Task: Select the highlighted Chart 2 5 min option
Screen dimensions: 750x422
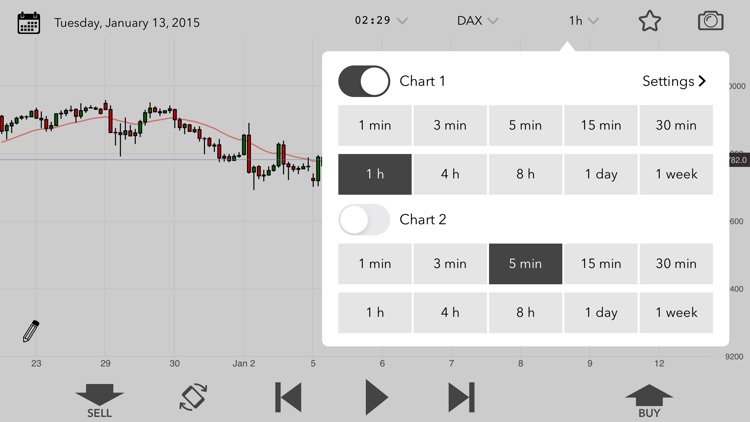Action: point(525,264)
